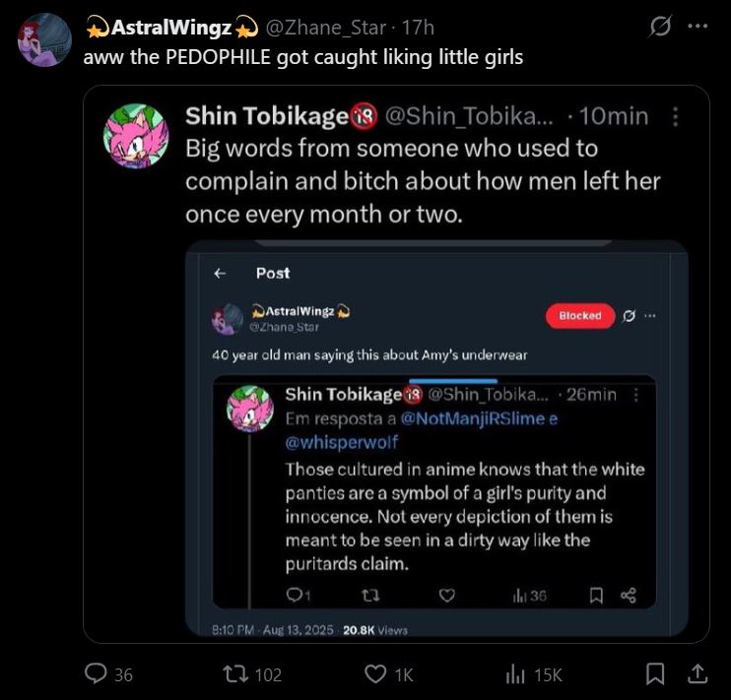Image resolution: width=731 pixels, height=700 pixels.
Task: Open three-dot menu in quoted post
Action: [675, 116]
